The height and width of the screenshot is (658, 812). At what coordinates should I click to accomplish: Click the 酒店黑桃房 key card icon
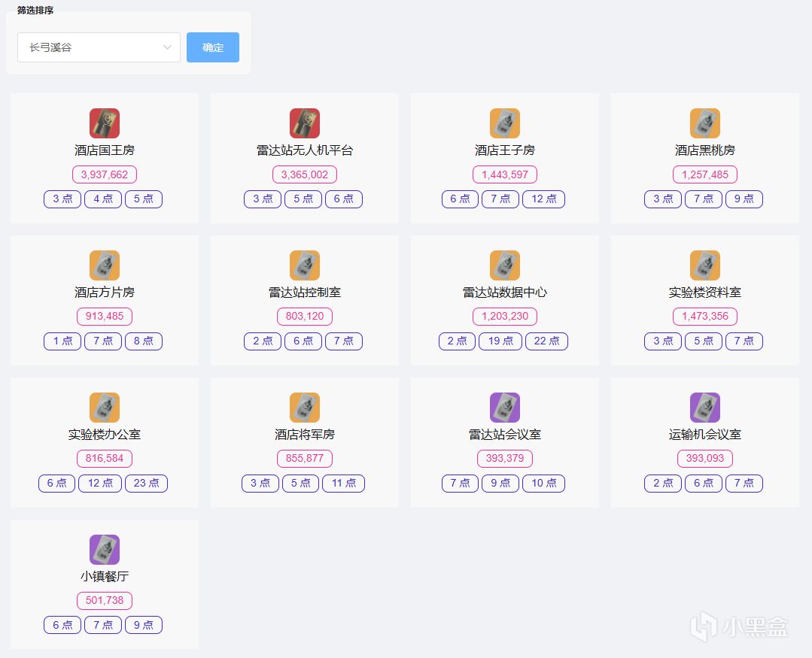coord(705,123)
